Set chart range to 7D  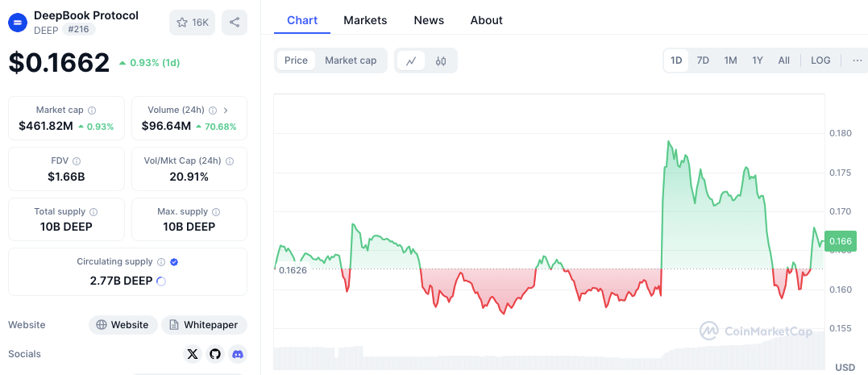[x=703, y=60]
